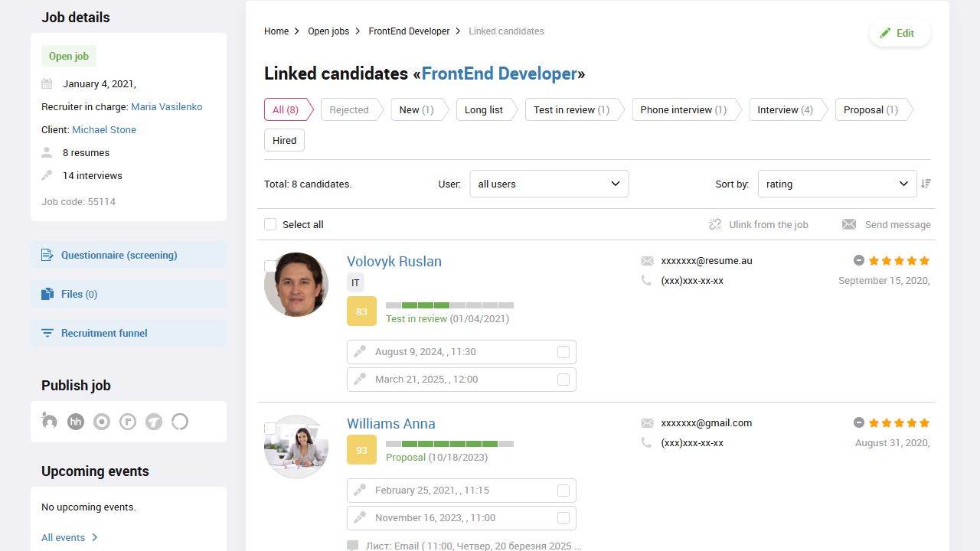Check the Select all checkbox
Screen dimensions: 980x551
click(269, 224)
